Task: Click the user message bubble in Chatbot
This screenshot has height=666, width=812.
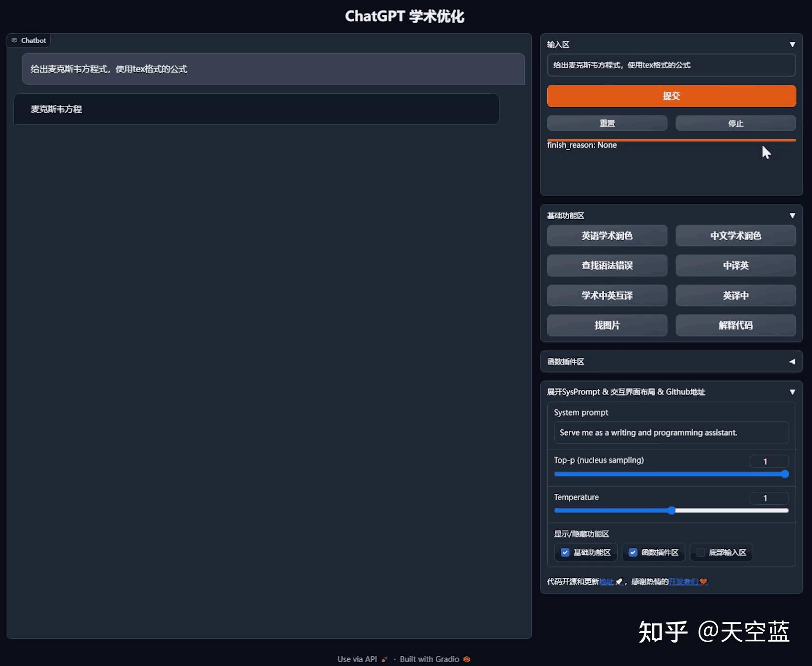Action: 273,69
